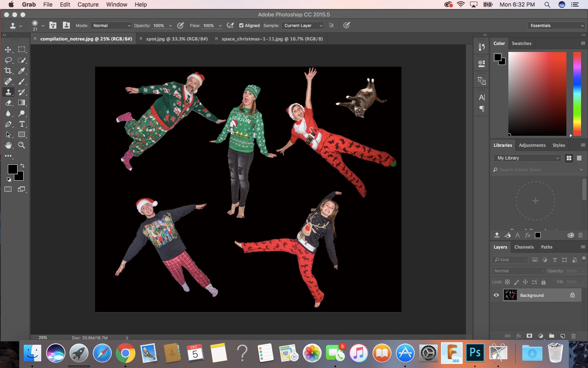Select the Pen tool
The width and height of the screenshot is (588, 368).
(x=8, y=124)
